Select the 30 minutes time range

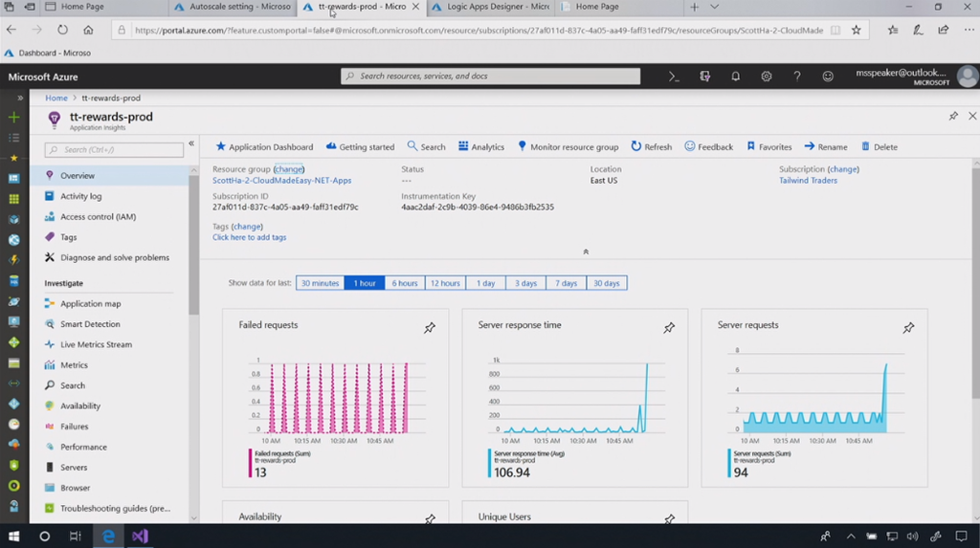320,283
